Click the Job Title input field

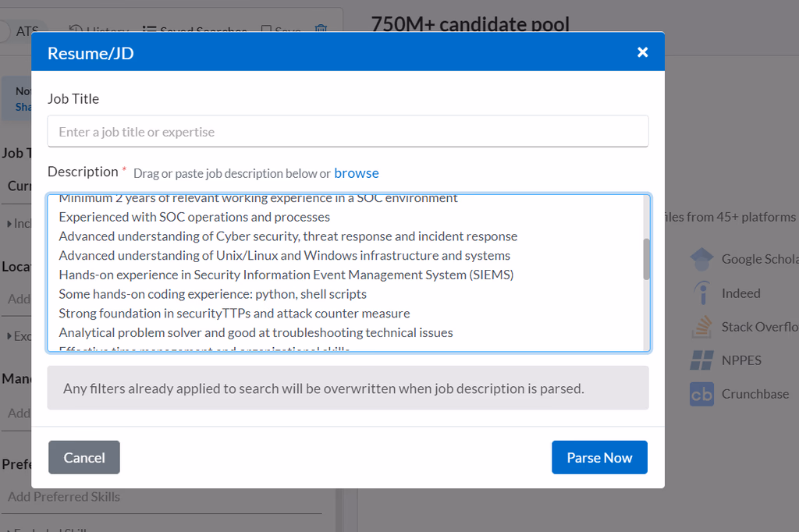pyautogui.click(x=347, y=132)
